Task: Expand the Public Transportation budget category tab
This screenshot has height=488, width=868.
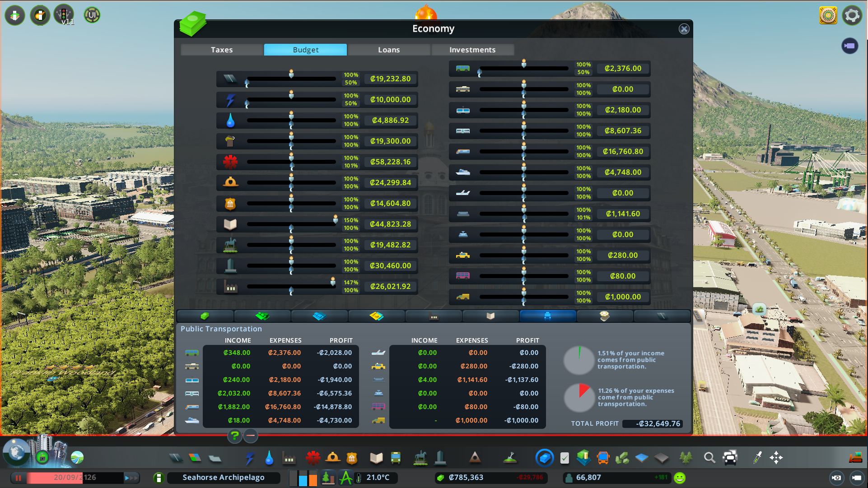Action: coord(547,316)
